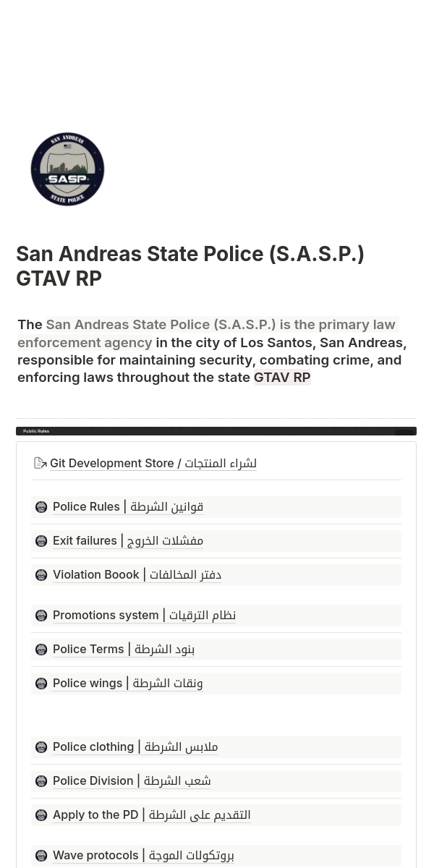Open the Violation Boook link
The height and width of the screenshot is (868, 434).
tap(137, 574)
